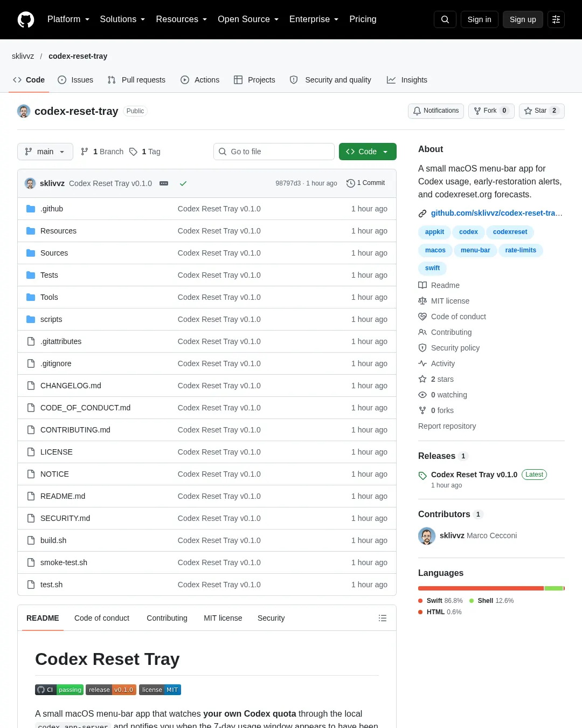Click the Swift segment of the language bar
This screenshot has width=582, height=728.
point(481,588)
